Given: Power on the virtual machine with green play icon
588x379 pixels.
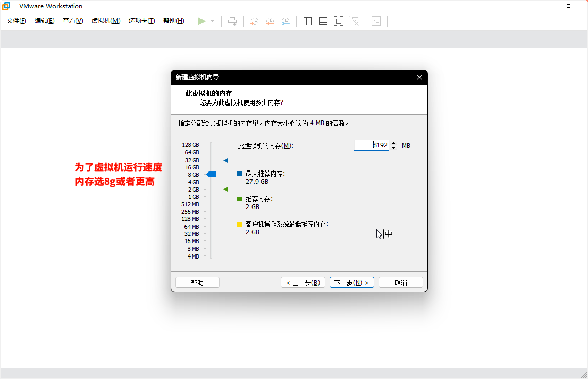Looking at the screenshot, I should (201, 21).
